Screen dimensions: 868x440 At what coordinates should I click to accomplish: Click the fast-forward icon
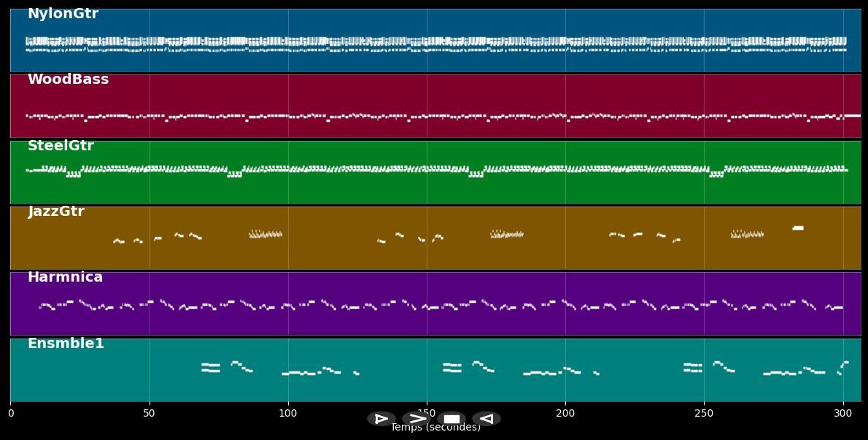(417, 418)
